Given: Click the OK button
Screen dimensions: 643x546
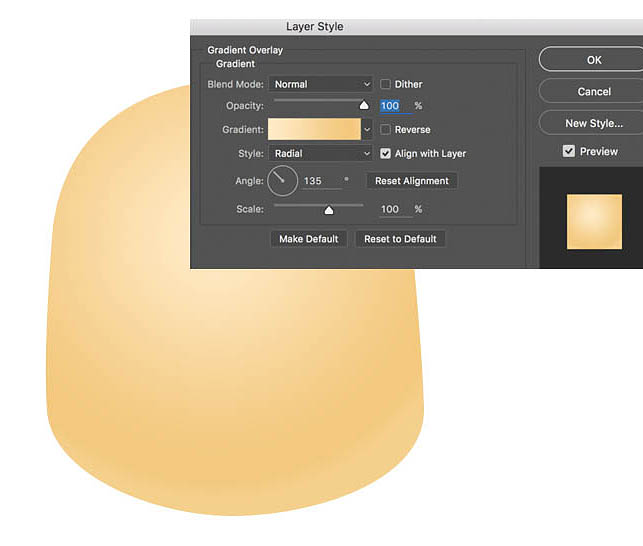Looking at the screenshot, I should tap(593, 60).
